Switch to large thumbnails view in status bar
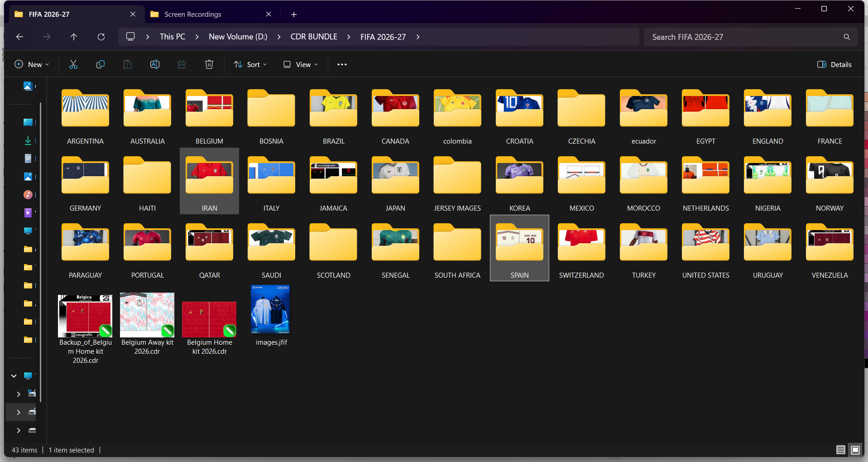The height and width of the screenshot is (462, 868). click(x=855, y=450)
